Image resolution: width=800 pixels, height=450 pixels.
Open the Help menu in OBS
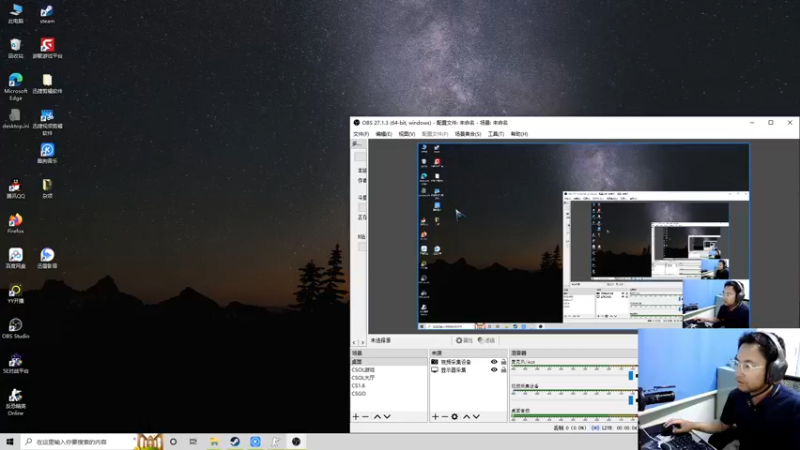[519, 134]
